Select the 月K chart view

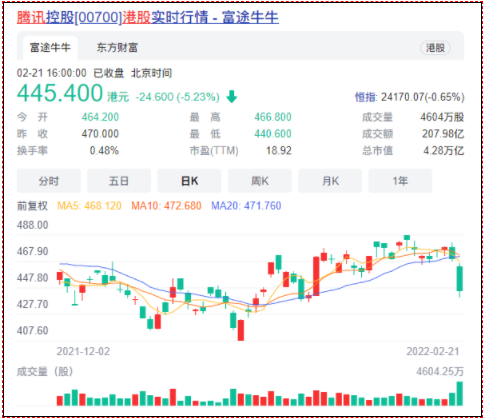point(330,181)
